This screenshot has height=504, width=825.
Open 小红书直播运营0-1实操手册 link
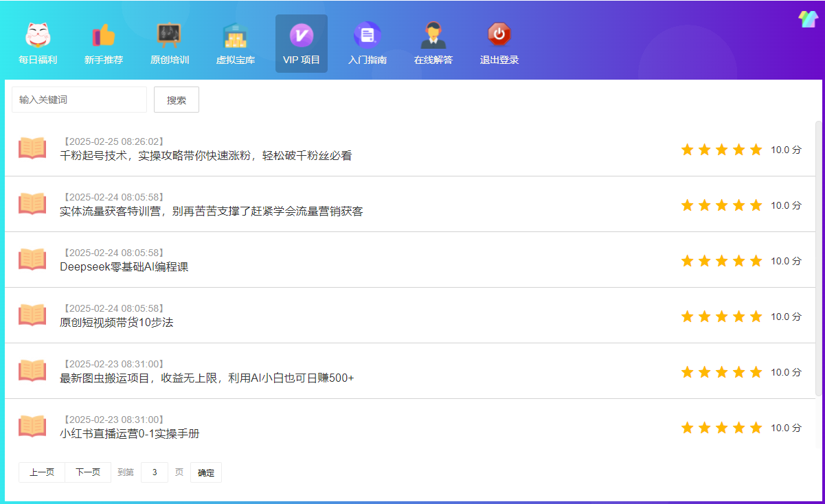click(130, 434)
